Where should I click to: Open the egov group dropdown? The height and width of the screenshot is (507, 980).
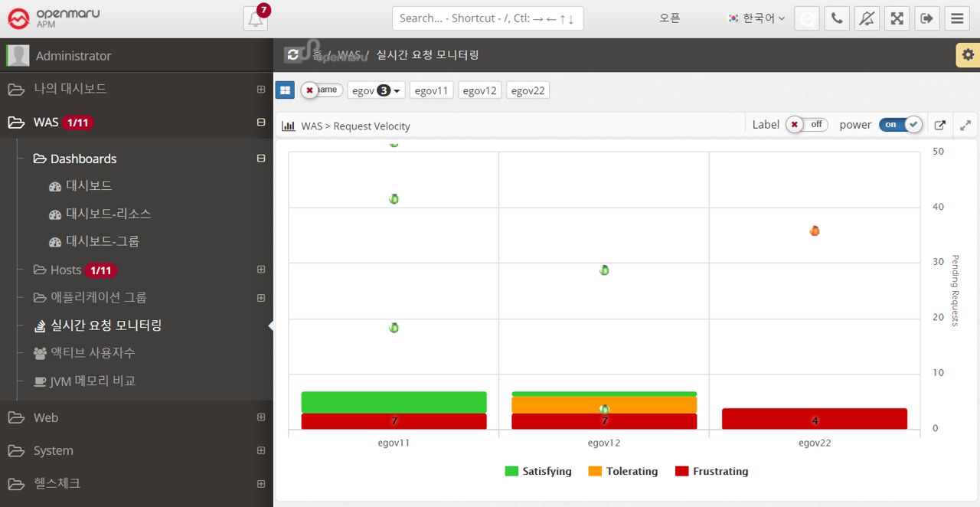click(376, 90)
